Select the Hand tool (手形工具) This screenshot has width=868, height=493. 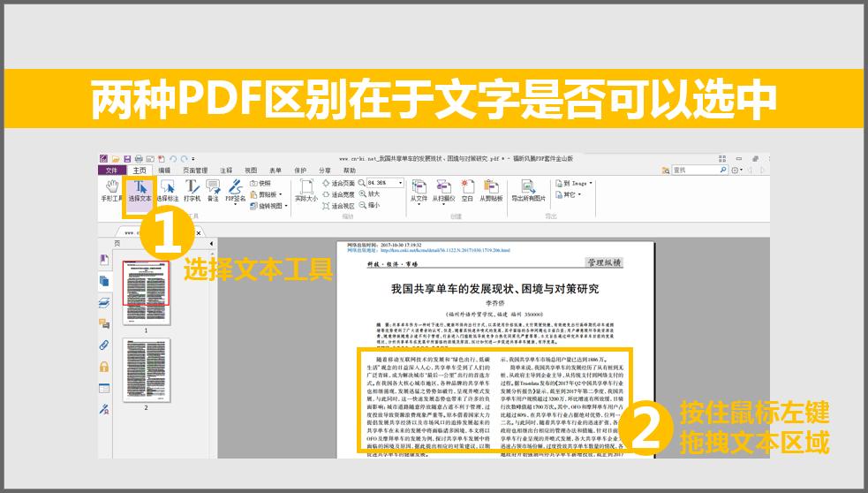pyautogui.click(x=112, y=190)
